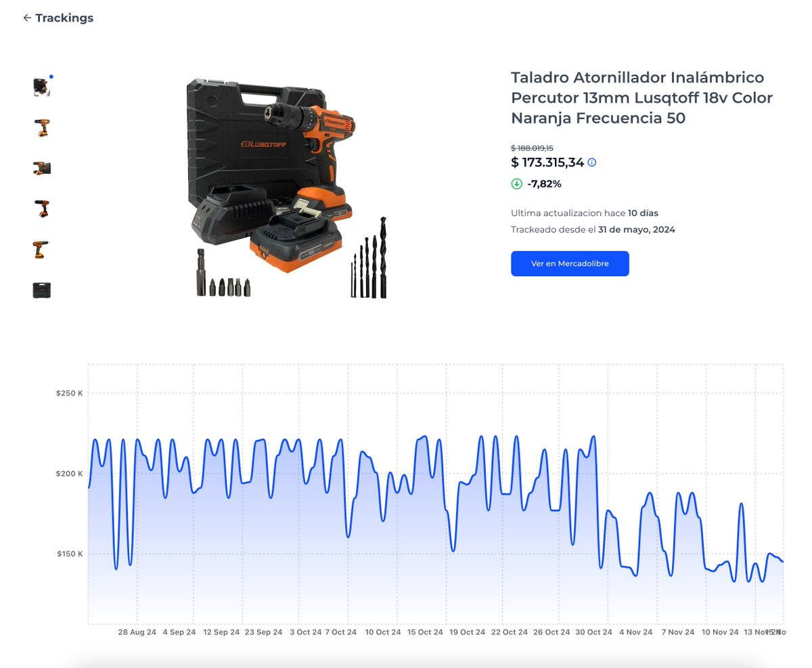Click 'Trackeado desde el 31 de mayo, 2024'
The image size is (812, 668).
(x=593, y=229)
